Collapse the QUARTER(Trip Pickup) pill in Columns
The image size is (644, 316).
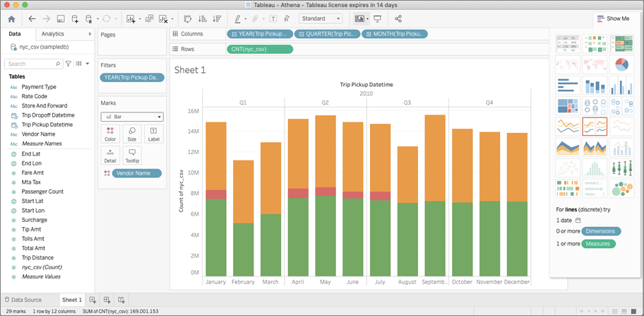[x=302, y=34]
